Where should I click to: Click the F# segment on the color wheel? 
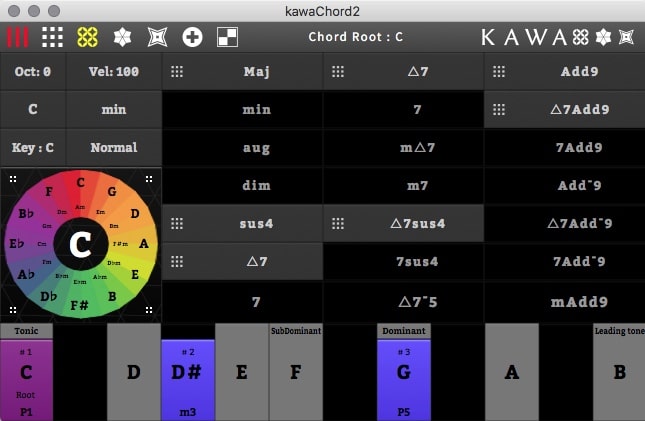[80, 303]
